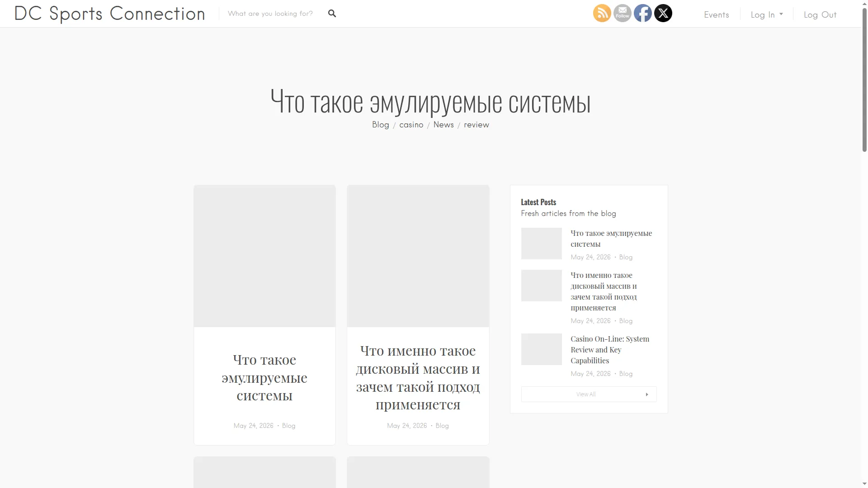Open the card title 'Что именно такое дисковый массив'

418,378
